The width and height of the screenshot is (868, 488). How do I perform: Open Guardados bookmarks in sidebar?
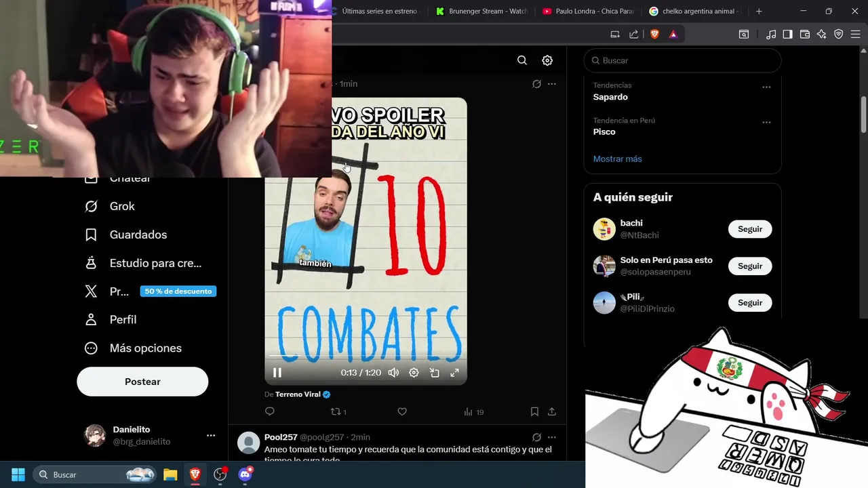coord(125,235)
